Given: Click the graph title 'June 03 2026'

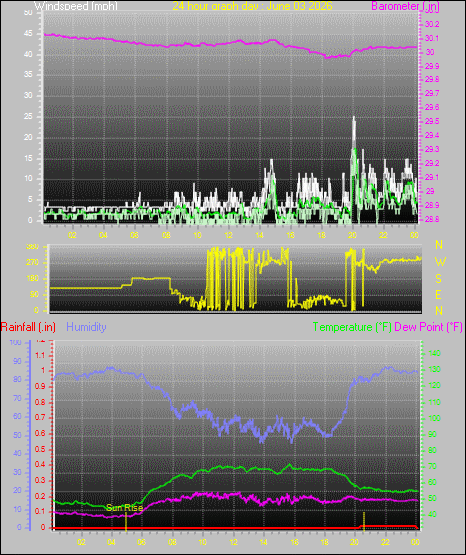Looking at the screenshot, I should click(299, 6).
